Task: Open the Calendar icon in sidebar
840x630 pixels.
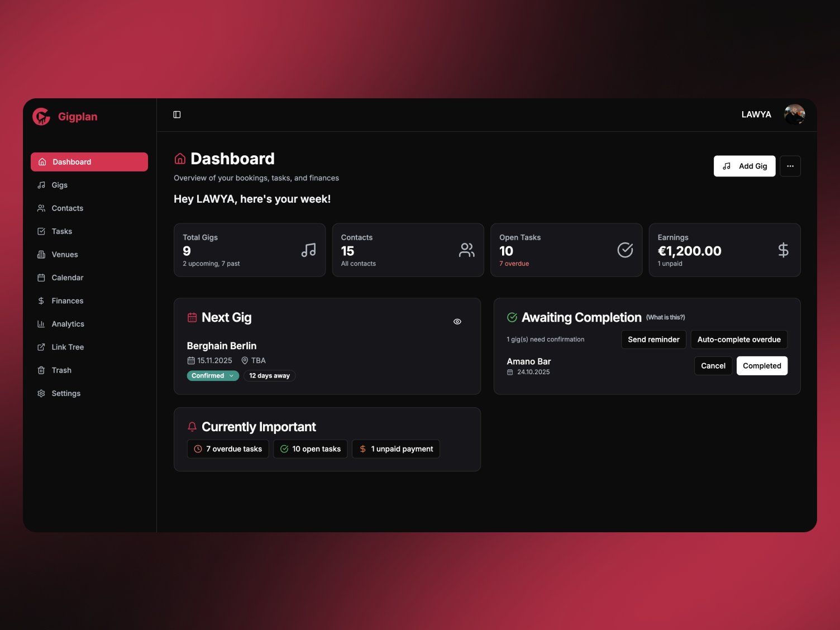Action: pos(41,278)
